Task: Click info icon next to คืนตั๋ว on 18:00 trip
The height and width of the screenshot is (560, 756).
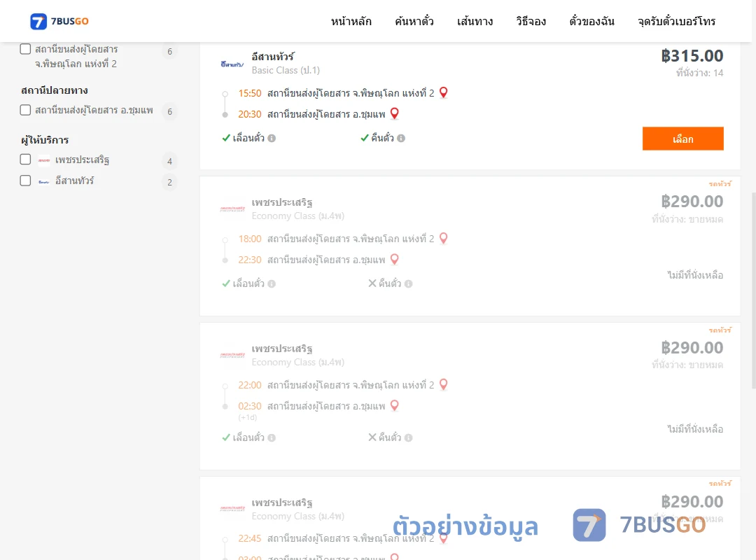Action: (408, 284)
